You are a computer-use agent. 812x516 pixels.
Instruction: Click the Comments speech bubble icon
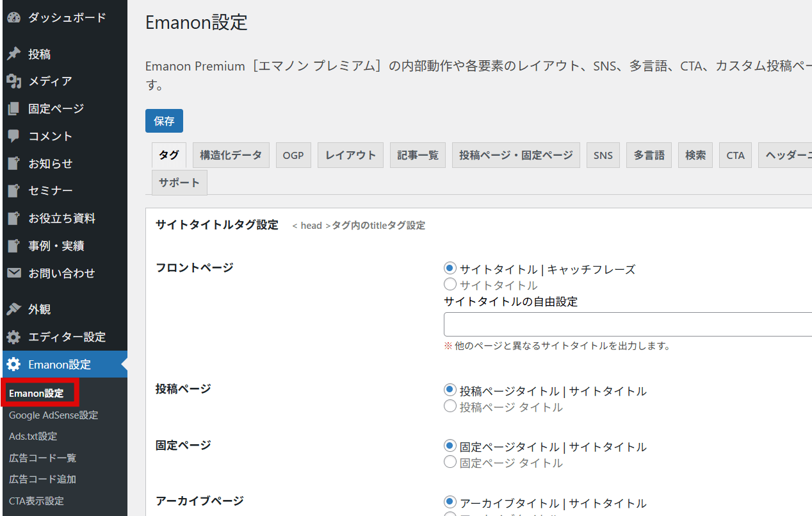click(x=13, y=136)
